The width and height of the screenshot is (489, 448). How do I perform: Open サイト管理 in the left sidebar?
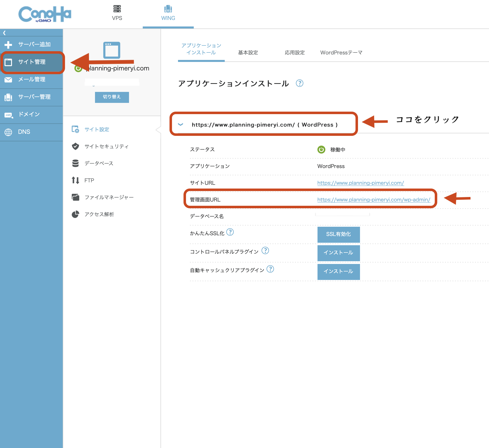point(31,62)
